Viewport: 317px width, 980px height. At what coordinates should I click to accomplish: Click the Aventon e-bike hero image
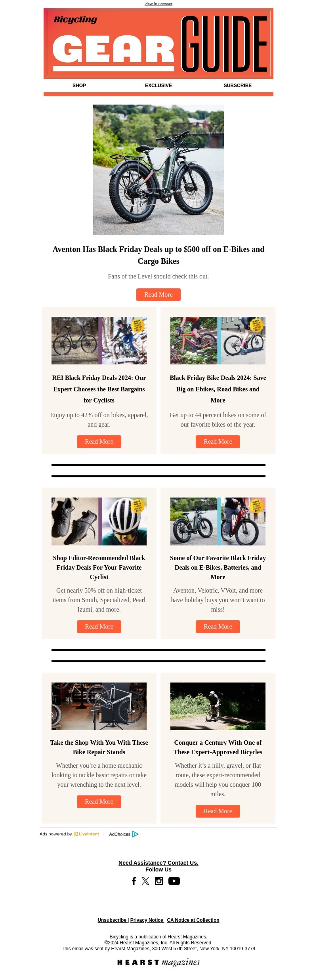158,170
